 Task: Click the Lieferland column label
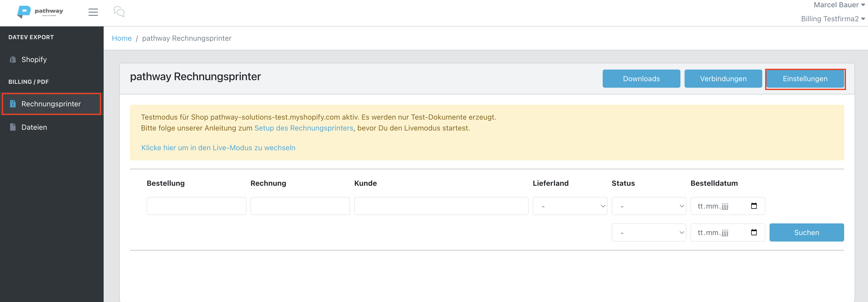pyautogui.click(x=551, y=183)
